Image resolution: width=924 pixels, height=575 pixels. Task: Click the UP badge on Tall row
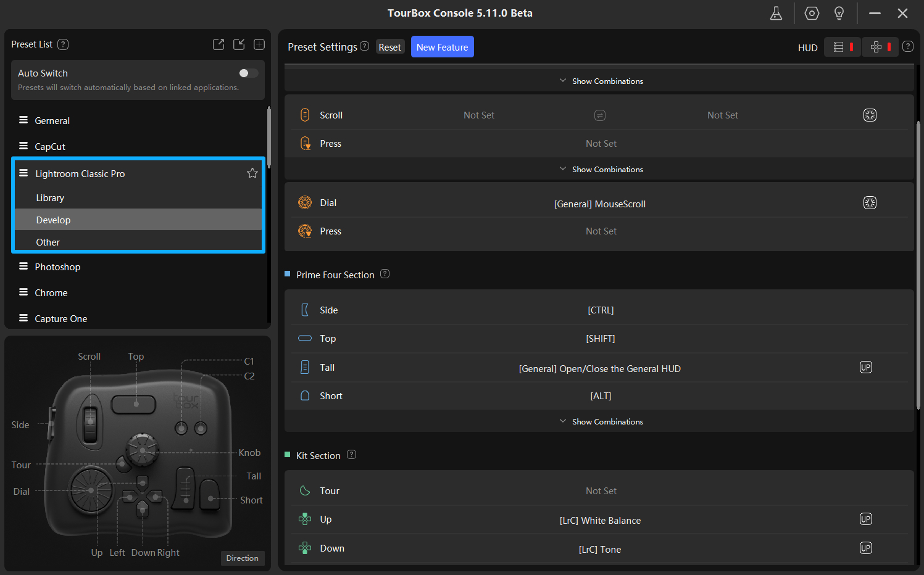point(865,368)
